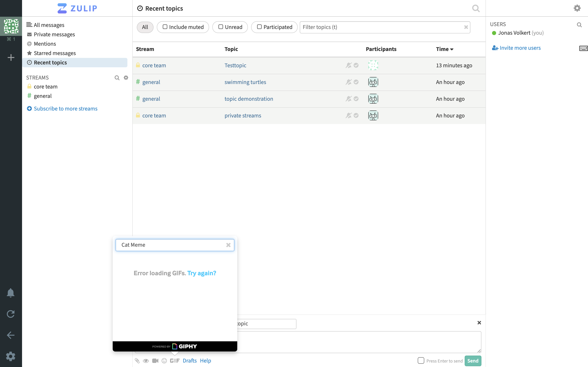Image resolution: width=588 pixels, height=367 pixels.
Task: Mute the Testtopic topic
Action: (349, 65)
